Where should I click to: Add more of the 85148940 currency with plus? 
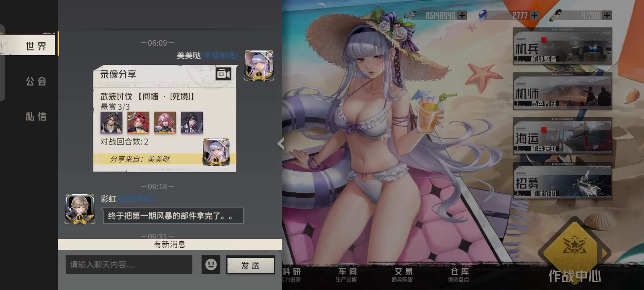[x=462, y=16]
